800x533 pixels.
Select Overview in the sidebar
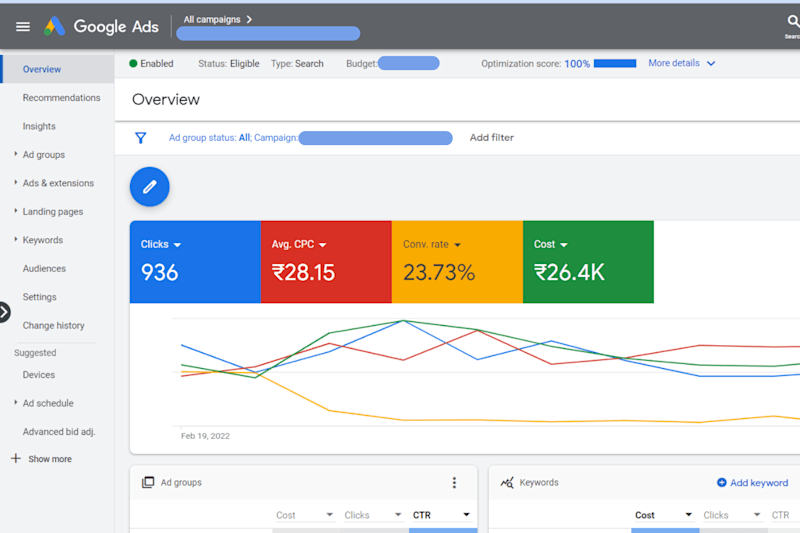(57, 69)
